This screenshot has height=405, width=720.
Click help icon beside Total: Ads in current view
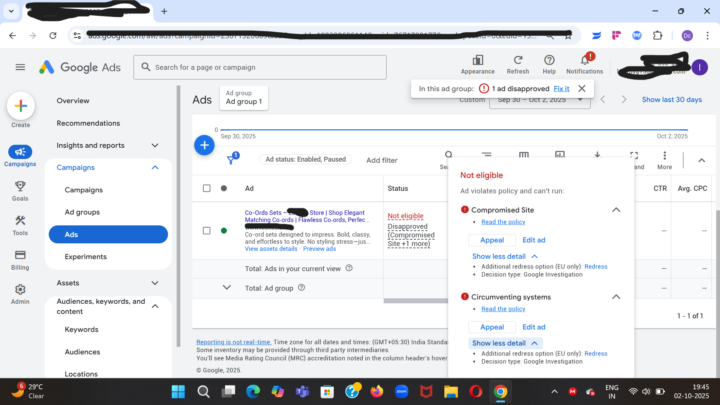(349, 268)
